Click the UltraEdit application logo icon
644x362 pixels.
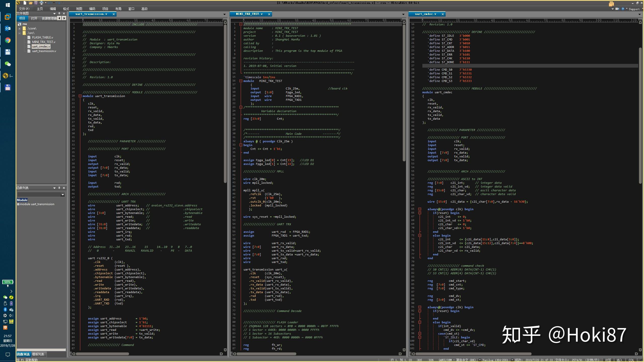pos(18,3)
